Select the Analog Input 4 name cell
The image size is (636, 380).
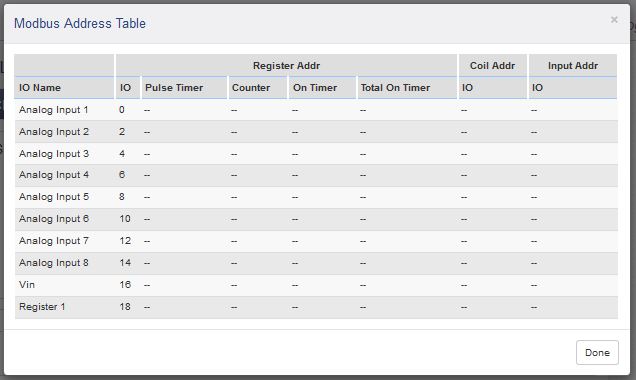(54, 175)
